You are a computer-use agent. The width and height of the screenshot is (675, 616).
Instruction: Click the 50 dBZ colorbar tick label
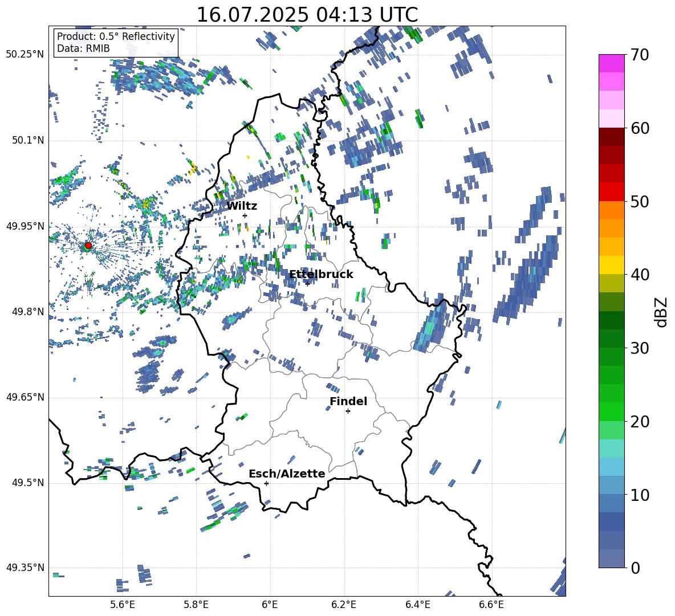(640, 201)
